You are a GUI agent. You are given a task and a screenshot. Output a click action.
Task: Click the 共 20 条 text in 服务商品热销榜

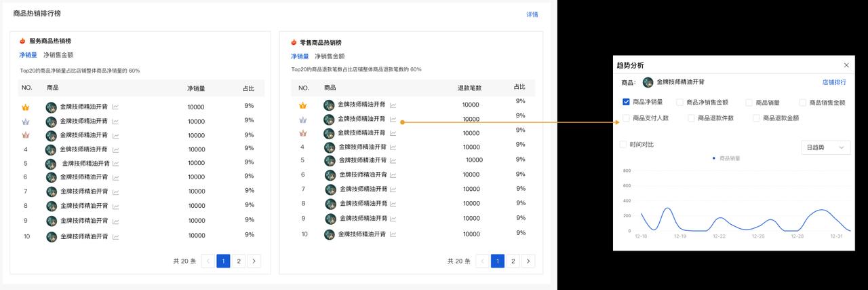pos(184,261)
